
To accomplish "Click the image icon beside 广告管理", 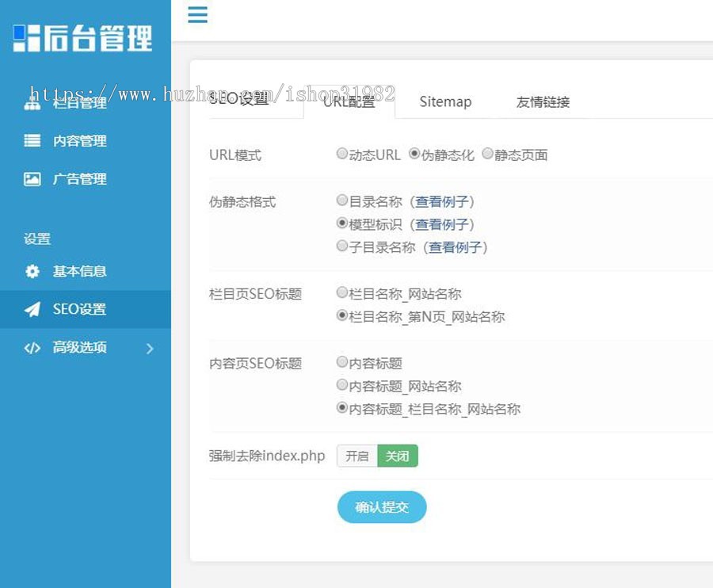I will click(32, 179).
